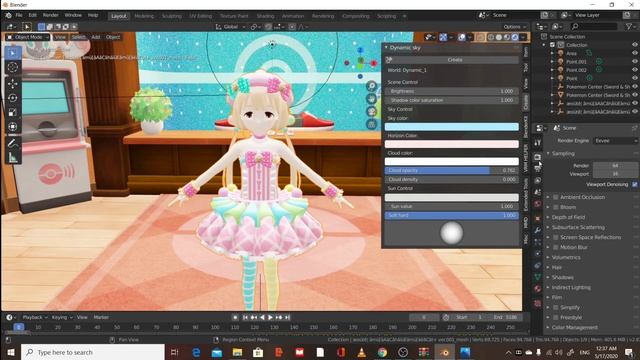Click the Horizon Color swatch
Viewport: 640px width, 360px height.
452,144
